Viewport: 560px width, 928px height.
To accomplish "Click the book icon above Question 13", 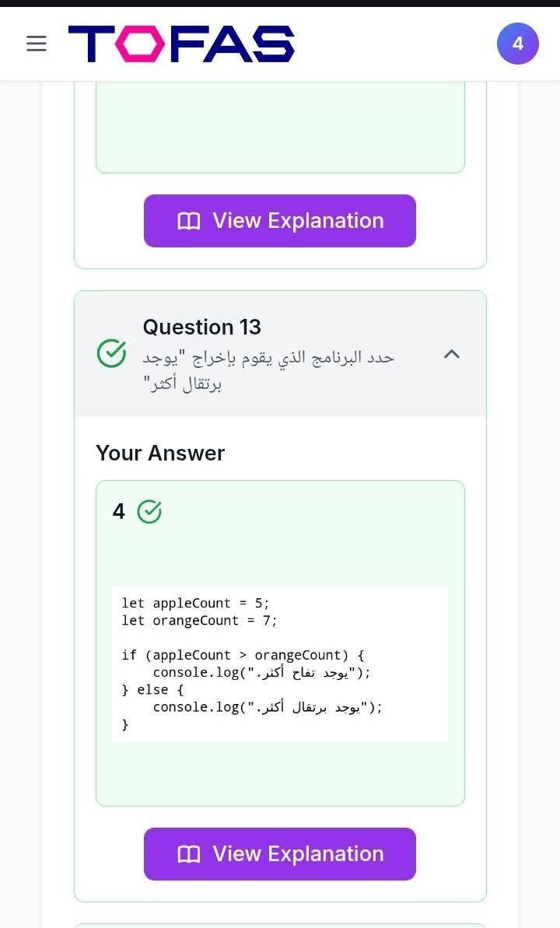I will [x=189, y=221].
